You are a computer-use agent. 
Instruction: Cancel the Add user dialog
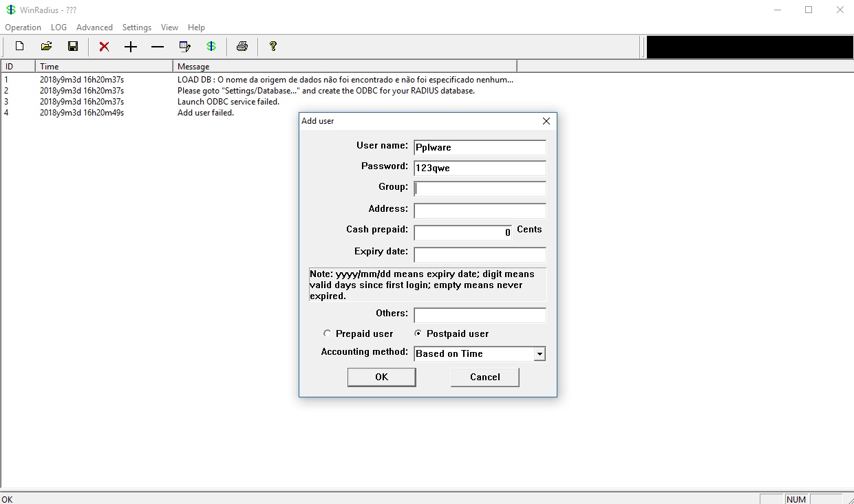tap(484, 377)
